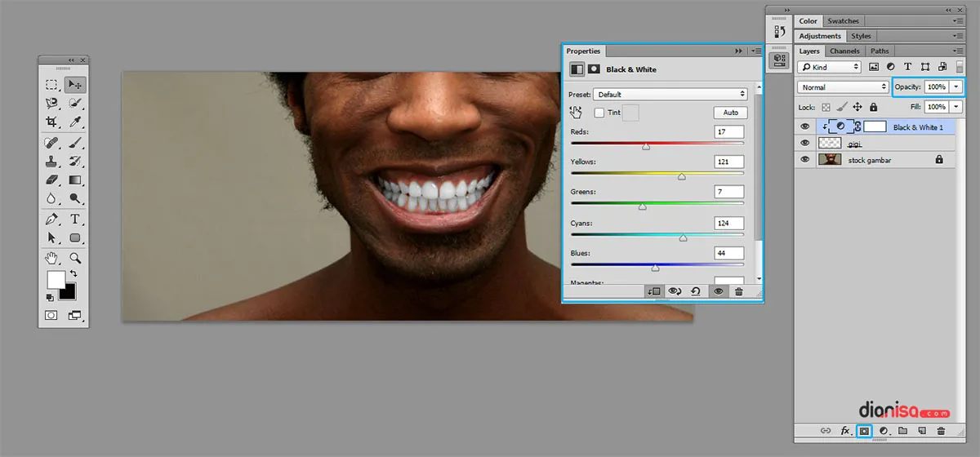Viewport: 980px width, 457px height.
Task: Click the Cyans slider handle
Action: [x=683, y=237]
